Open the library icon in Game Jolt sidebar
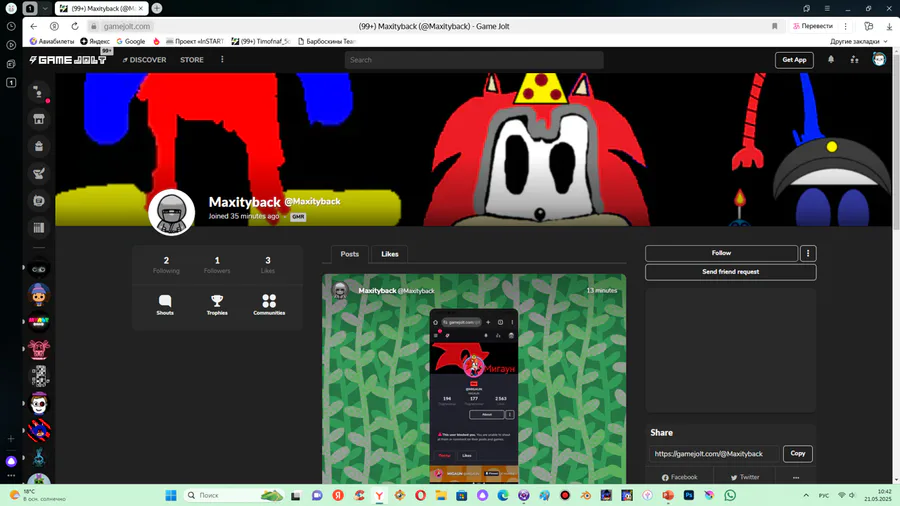 pyautogui.click(x=38, y=228)
